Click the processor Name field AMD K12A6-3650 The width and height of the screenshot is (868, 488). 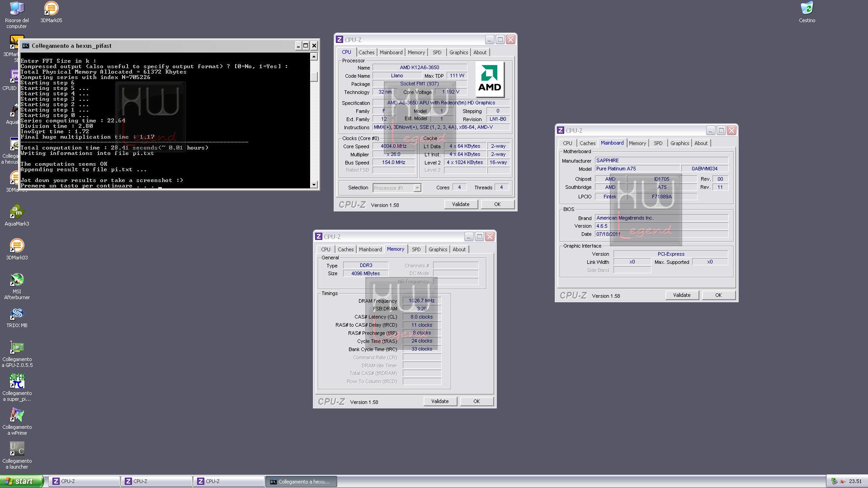pos(420,67)
